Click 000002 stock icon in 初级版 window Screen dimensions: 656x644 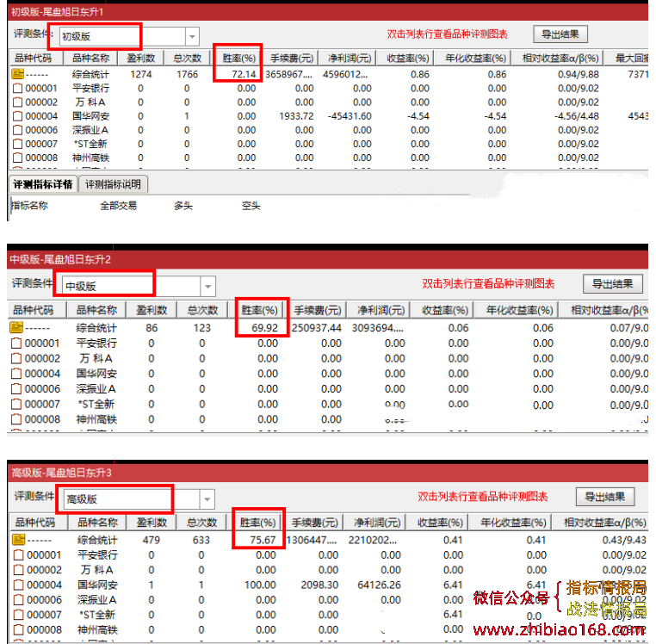click(x=17, y=102)
